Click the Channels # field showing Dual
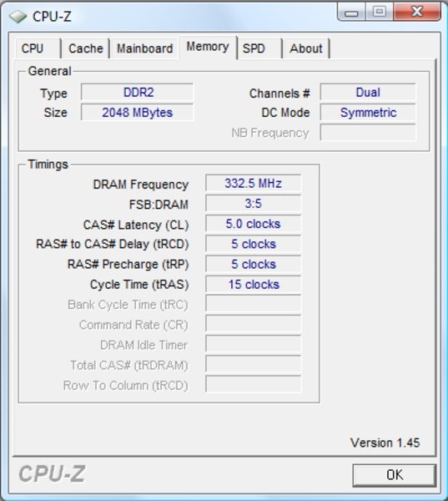The image size is (448, 501). point(368,93)
